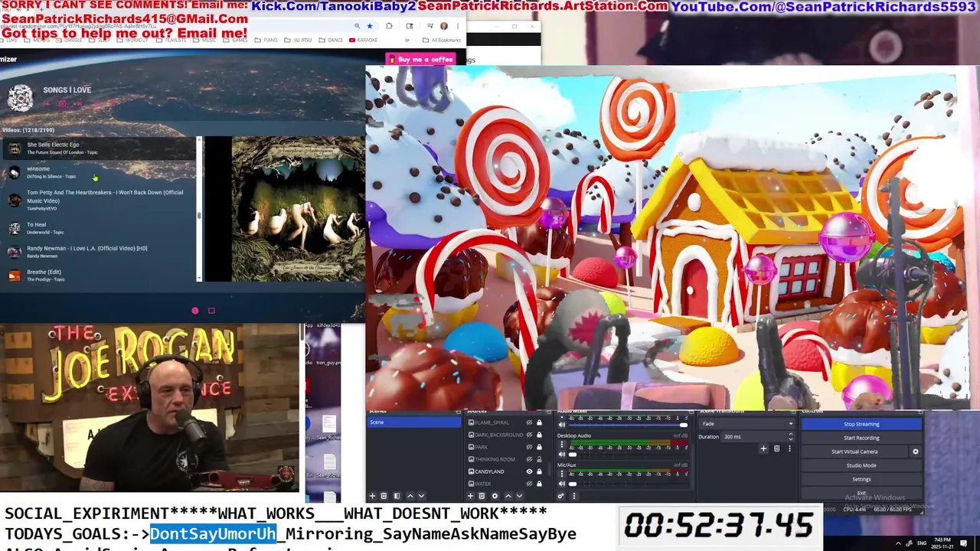Open PIANO bookmark folder
The width and height of the screenshot is (980, 551).
(x=266, y=40)
